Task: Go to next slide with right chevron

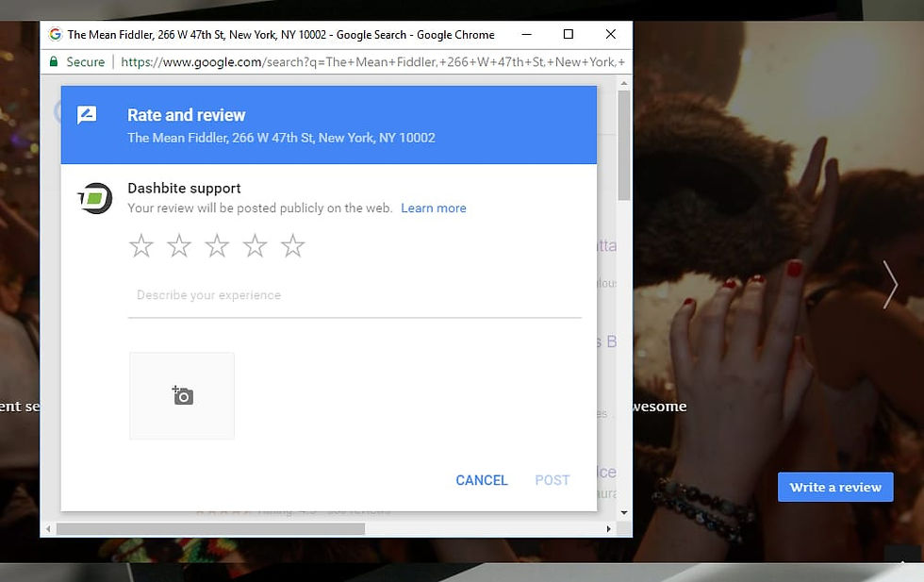Action: [890, 284]
